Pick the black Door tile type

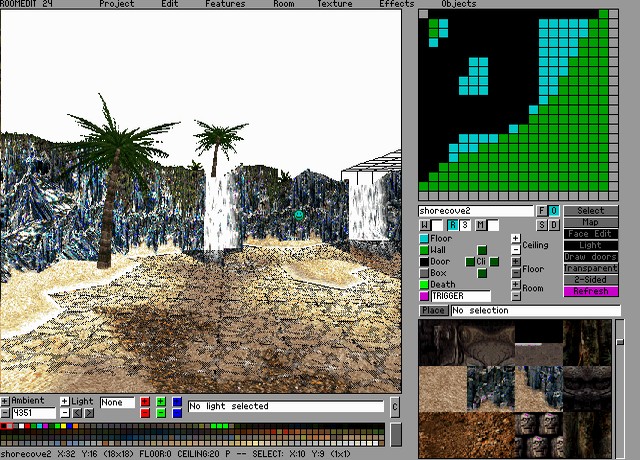(x=424, y=262)
